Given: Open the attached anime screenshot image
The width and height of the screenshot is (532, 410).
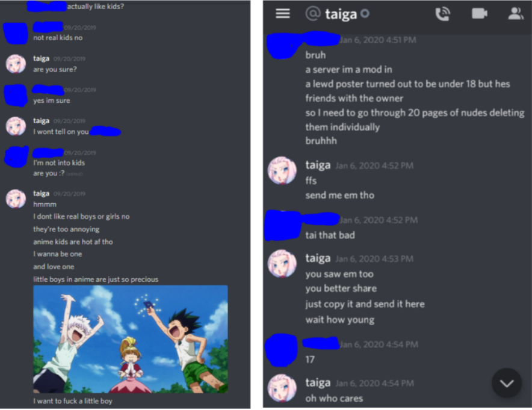Looking at the screenshot, I should coord(131,339).
